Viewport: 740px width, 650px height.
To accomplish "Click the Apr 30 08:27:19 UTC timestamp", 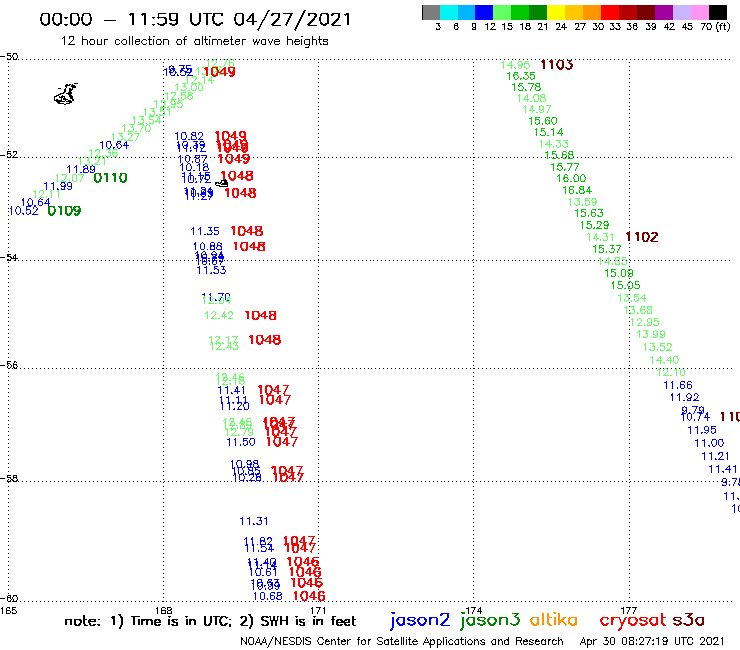I will point(652,641).
